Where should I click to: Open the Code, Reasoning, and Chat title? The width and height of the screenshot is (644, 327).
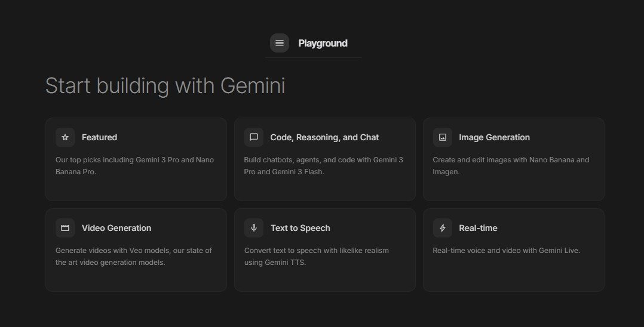click(x=324, y=137)
